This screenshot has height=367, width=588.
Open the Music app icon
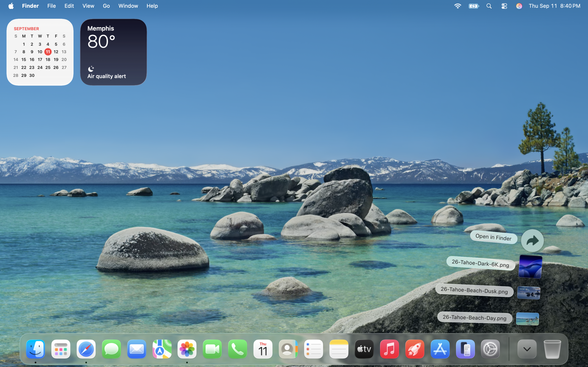coord(389,349)
